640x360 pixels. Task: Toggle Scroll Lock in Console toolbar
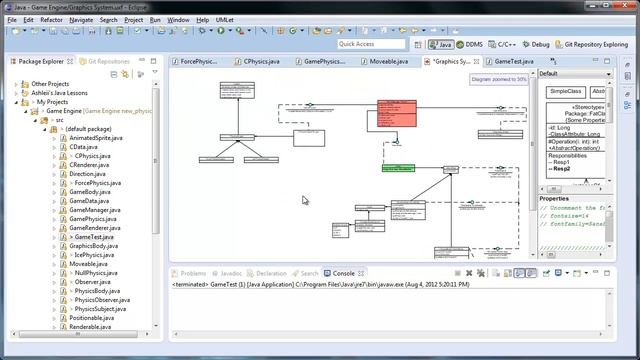tap(508, 273)
